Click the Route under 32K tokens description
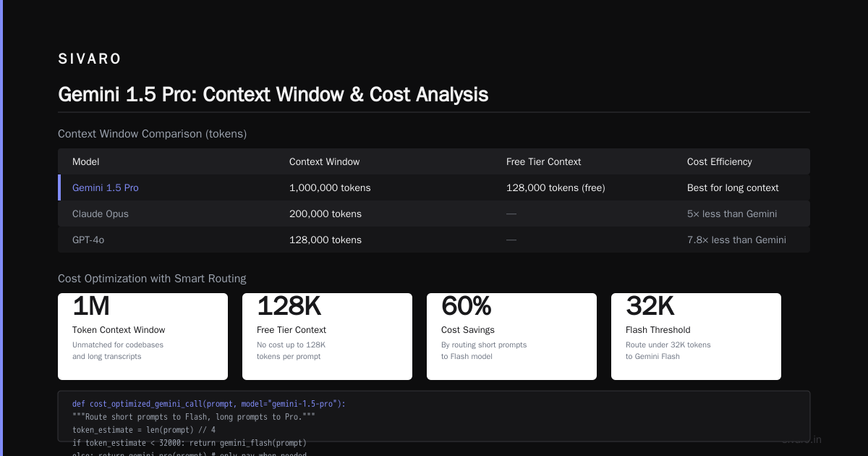Image resolution: width=868 pixels, height=456 pixels. 668,350
